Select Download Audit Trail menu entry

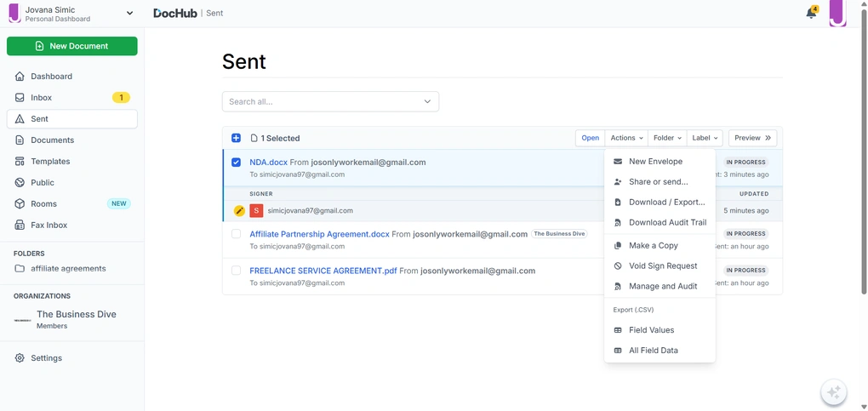pyautogui.click(x=667, y=223)
